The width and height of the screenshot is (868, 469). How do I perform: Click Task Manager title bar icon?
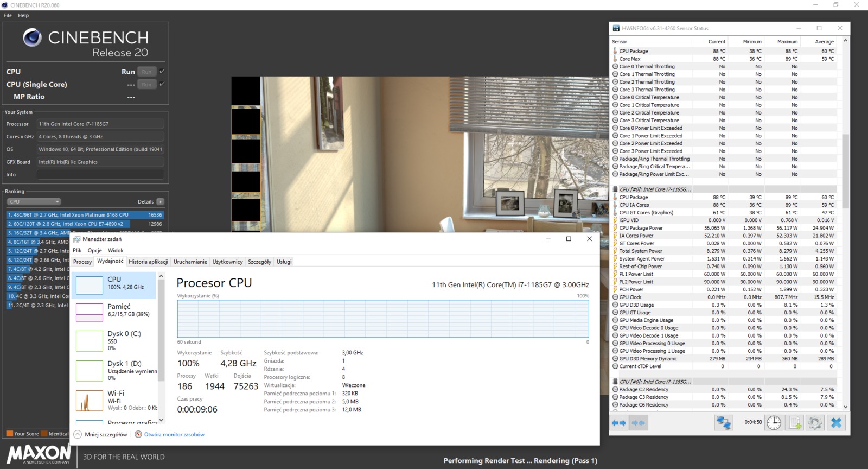[x=77, y=239]
